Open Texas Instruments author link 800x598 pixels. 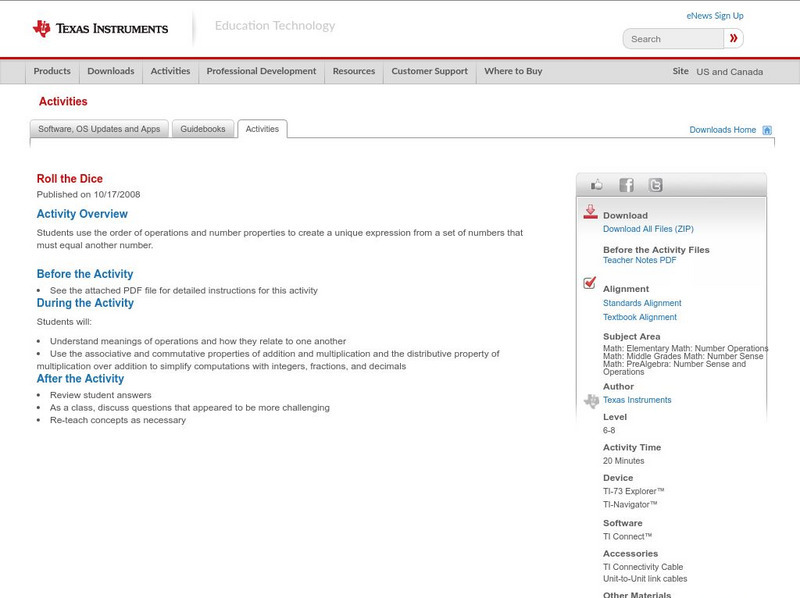pos(637,400)
